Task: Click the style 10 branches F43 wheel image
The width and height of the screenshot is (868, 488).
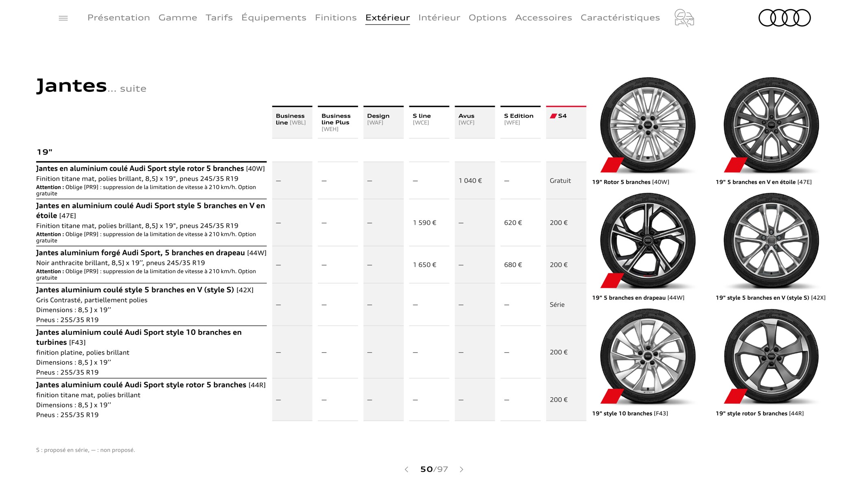Action: [x=648, y=356]
